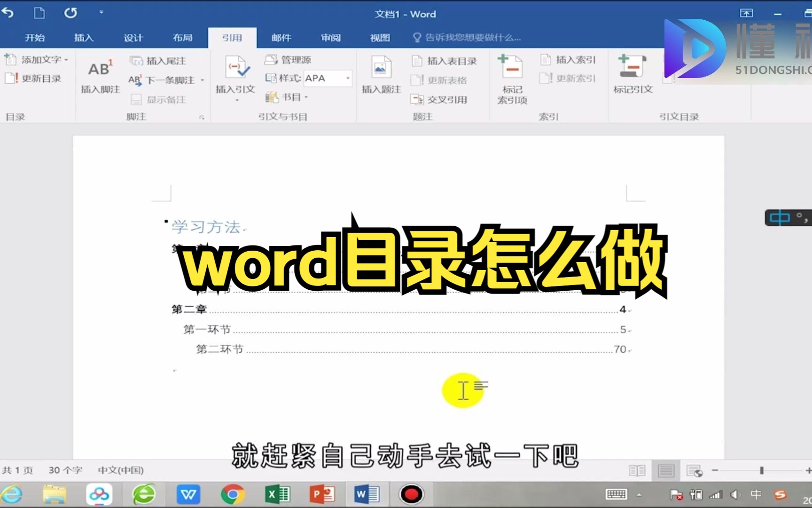Viewport: 812px width, 508px height.
Task: Open the 邮件 tab
Action: pos(281,38)
